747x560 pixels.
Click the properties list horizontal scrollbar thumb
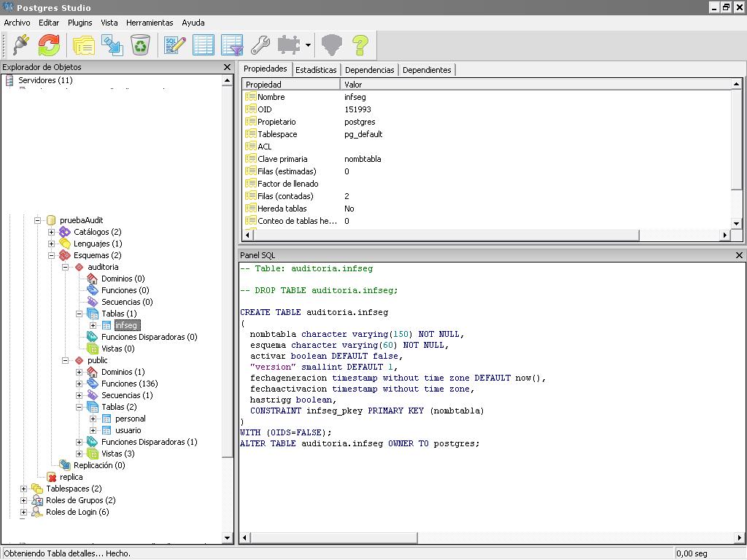[445, 235]
